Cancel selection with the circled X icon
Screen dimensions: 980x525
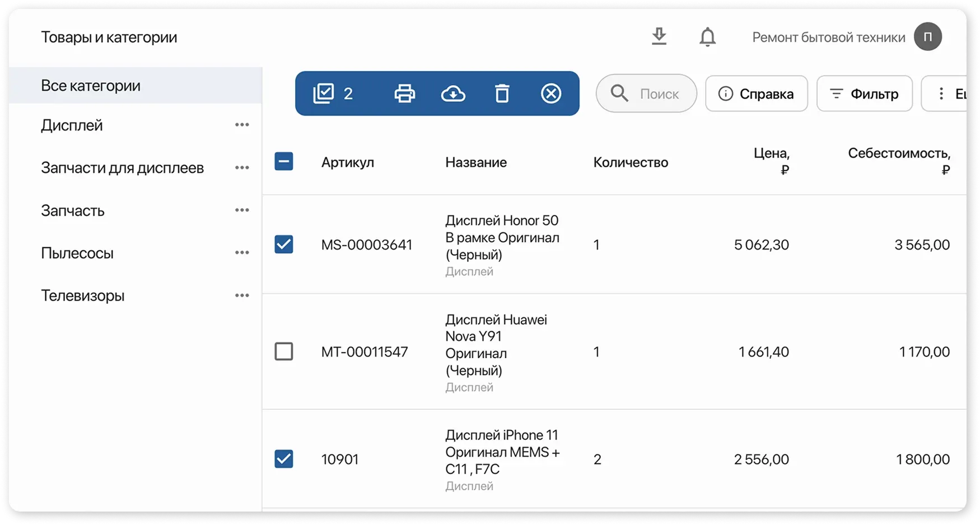[551, 93]
